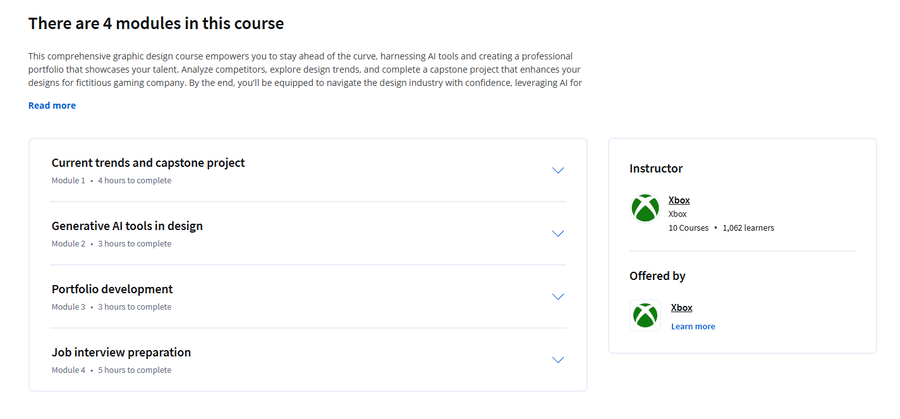Select the Current trends and capstone project title

[148, 163]
